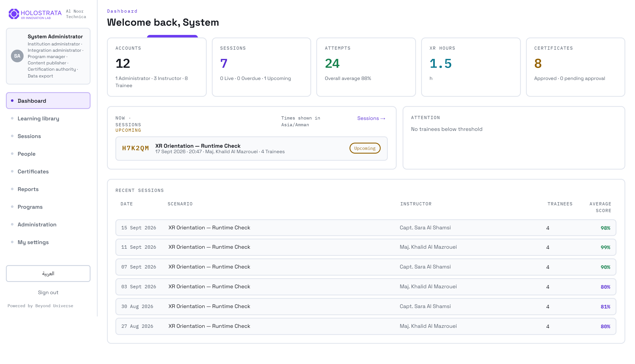Click the Holostrata hexagon logo icon
The width and height of the screenshot is (635, 364).
14,14
